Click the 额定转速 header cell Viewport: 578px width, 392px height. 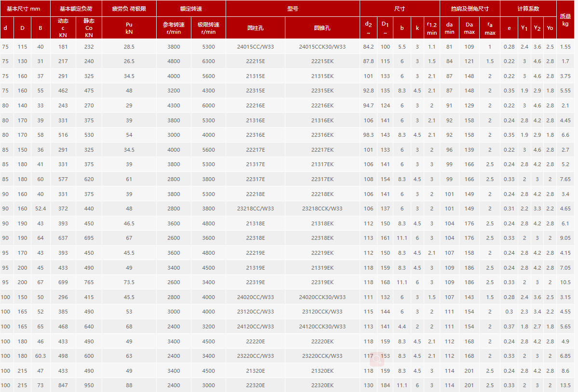(191, 9)
